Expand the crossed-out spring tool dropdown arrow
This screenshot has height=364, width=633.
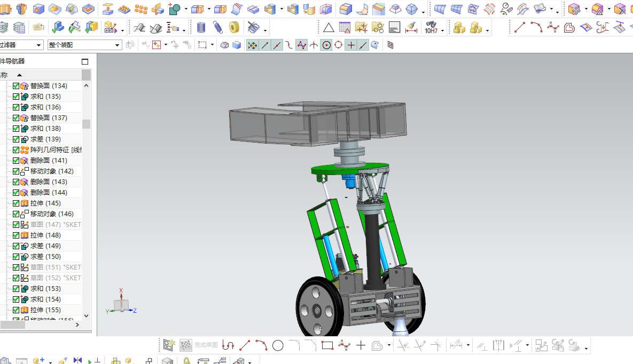[265, 30]
